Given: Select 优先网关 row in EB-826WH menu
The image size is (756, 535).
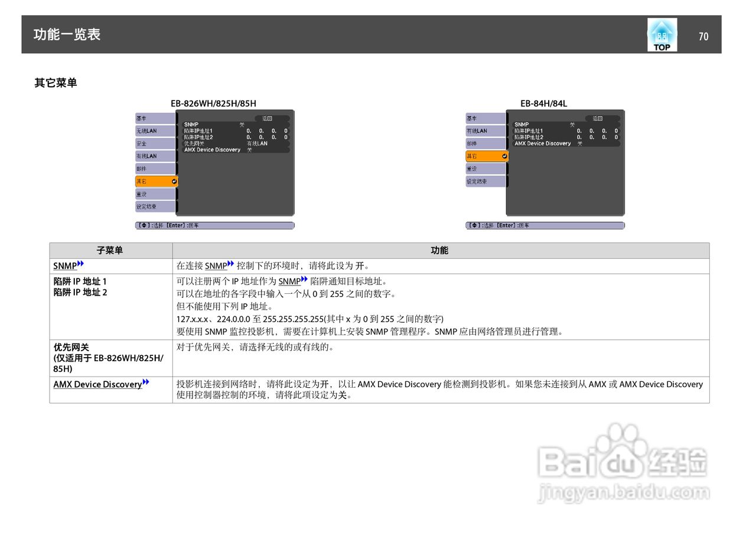Looking at the screenshot, I should point(236,144).
